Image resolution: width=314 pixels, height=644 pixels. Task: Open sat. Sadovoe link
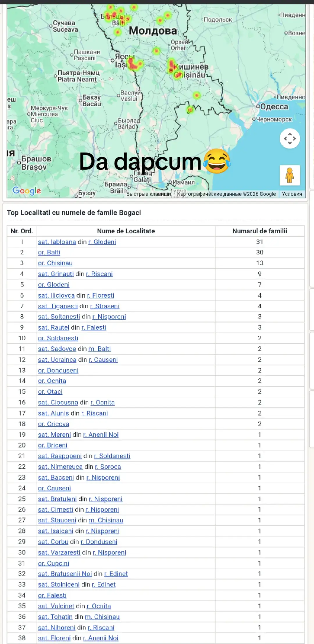pos(57,349)
